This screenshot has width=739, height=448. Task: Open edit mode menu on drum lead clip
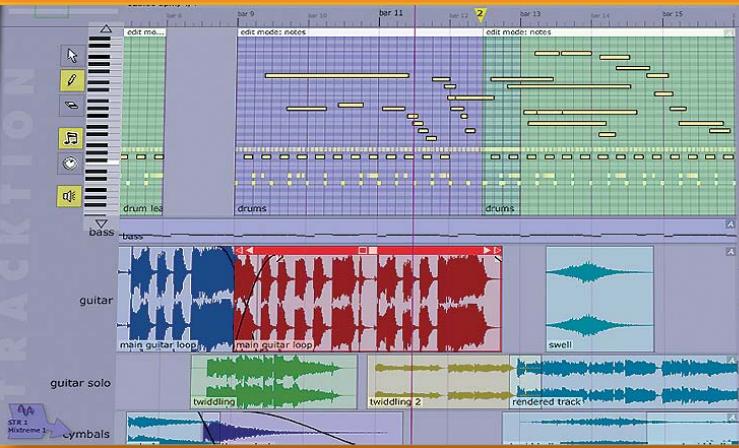(145, 32)
